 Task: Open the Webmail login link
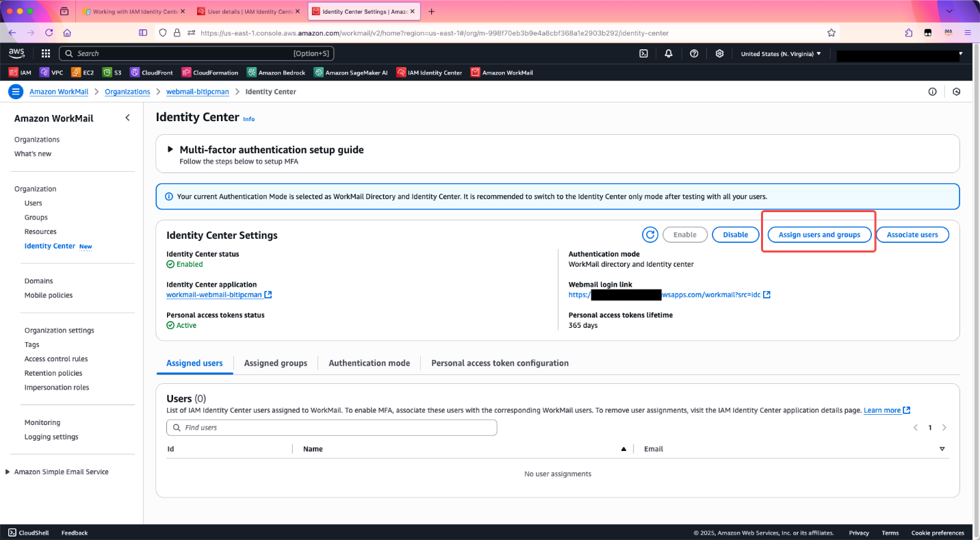tap(669, 295)
